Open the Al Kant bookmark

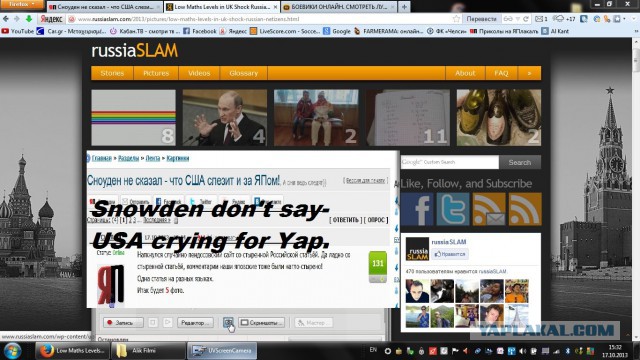tap(555, 31)
